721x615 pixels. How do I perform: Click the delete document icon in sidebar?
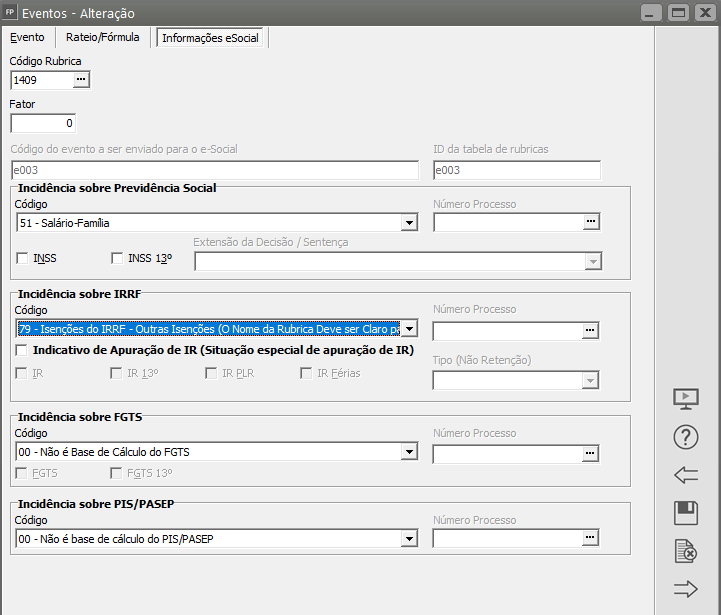(x=685, y=551)
